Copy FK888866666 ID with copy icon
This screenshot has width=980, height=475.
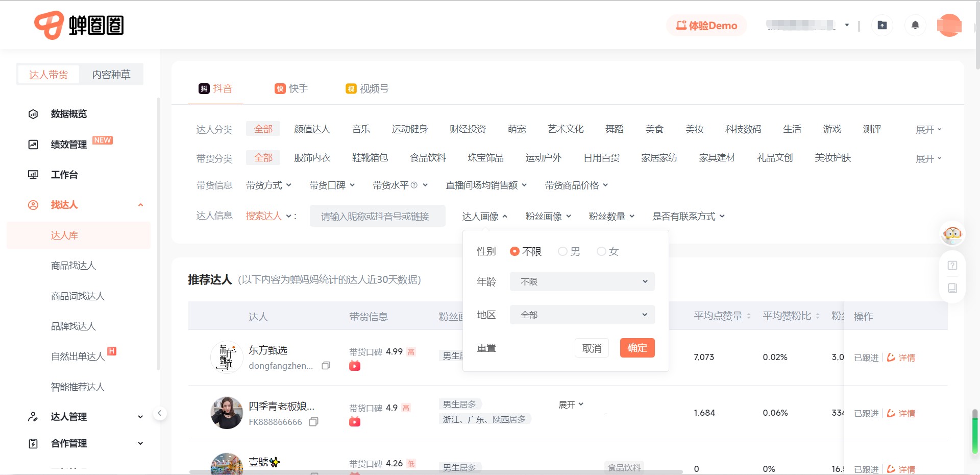point(314,422)
